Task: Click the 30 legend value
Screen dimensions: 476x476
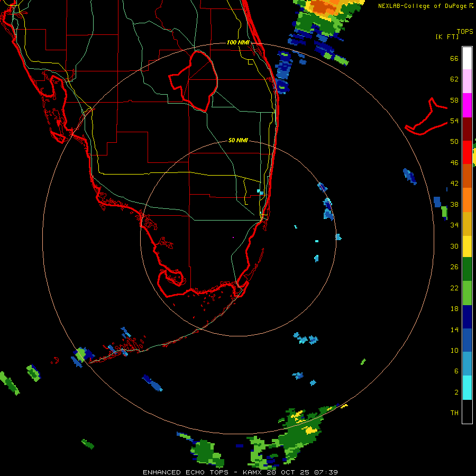Action: (x=454, y=246)
